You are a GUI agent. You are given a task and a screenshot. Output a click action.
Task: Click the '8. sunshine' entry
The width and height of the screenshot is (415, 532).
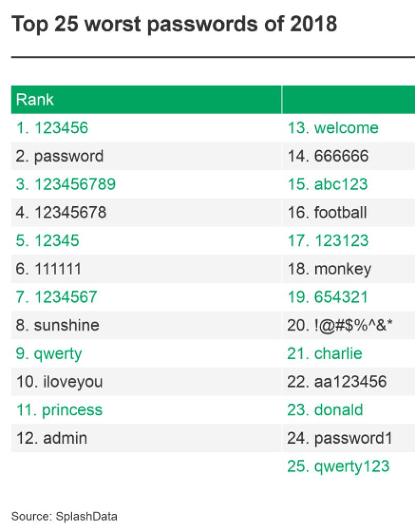tap(57, 325)
